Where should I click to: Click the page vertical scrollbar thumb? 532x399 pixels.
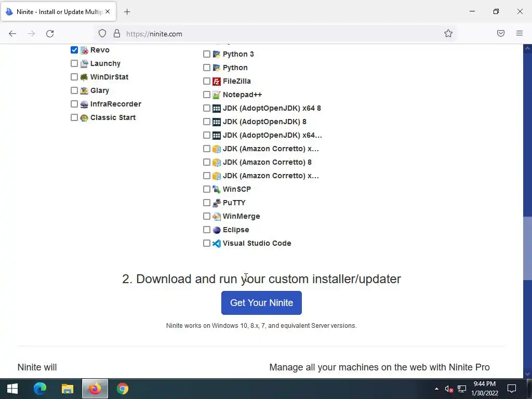(527, 248)
